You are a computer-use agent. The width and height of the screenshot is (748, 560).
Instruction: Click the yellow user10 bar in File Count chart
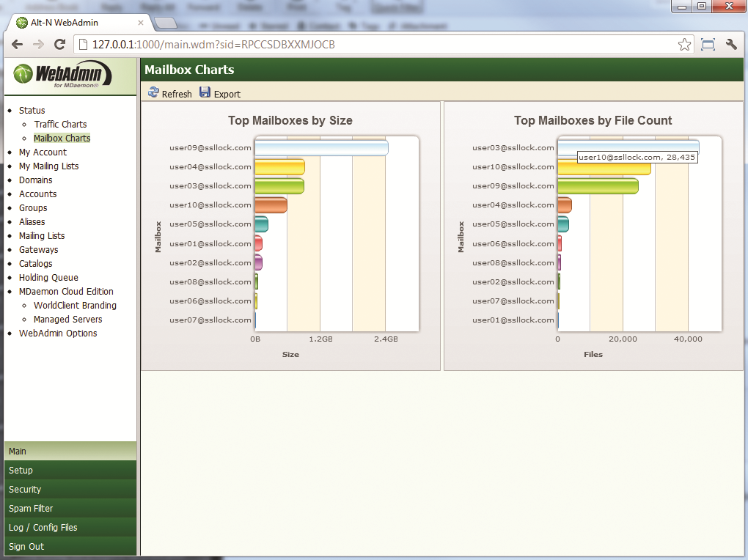point(604,169)
